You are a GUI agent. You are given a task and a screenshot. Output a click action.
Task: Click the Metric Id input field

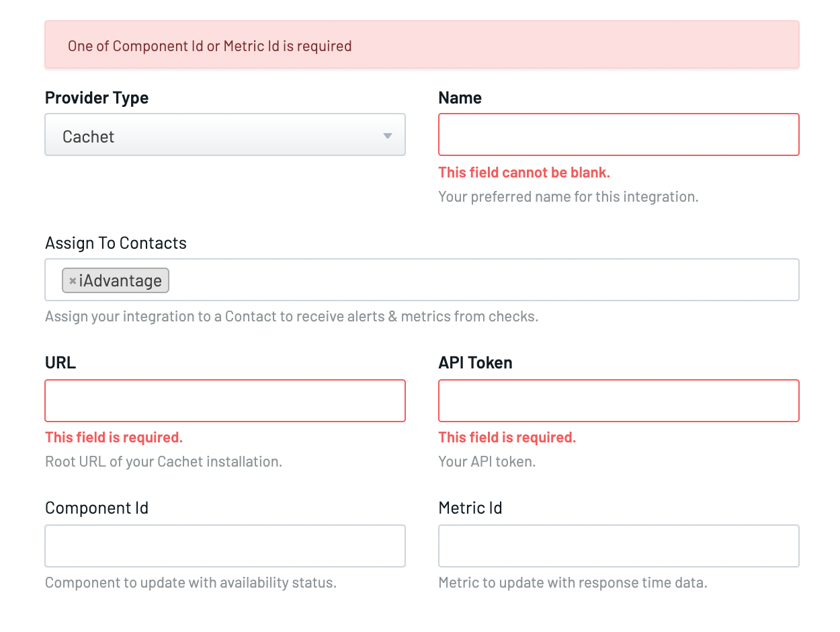(x=618, y=545)
